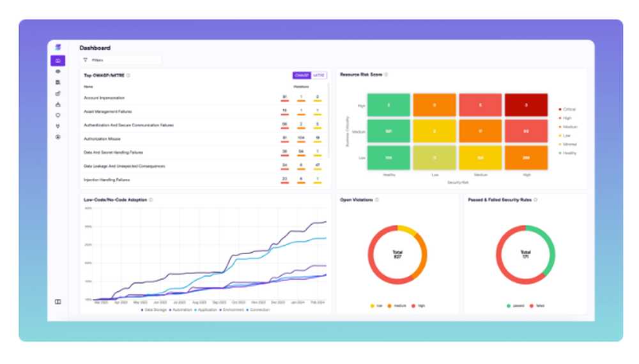Toggle High in risk score legend
This screenshot has width=639, height=364.
(x=565, y=118)
